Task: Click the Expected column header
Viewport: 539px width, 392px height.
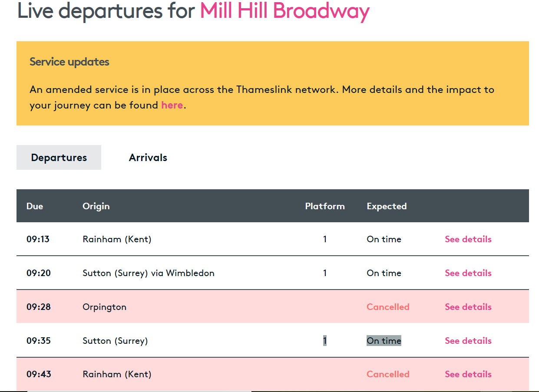Action: pos(387,206)
